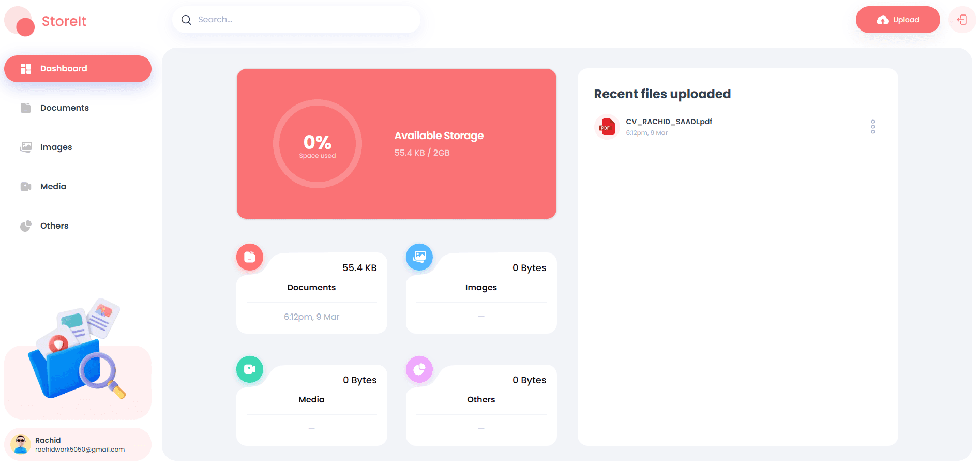Focus the Search input field
The image size is (980, 464).
pos(305,20)
